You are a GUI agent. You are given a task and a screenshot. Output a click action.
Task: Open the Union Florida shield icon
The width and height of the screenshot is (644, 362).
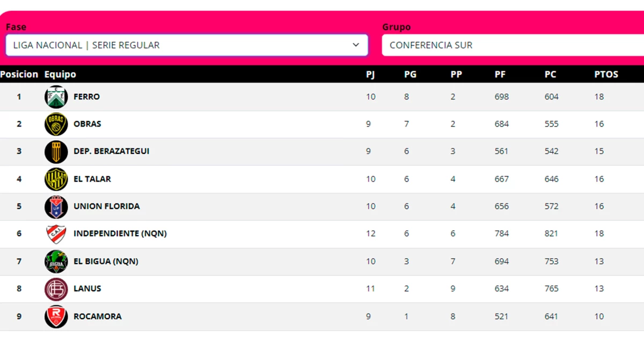(x=56, y=206)
